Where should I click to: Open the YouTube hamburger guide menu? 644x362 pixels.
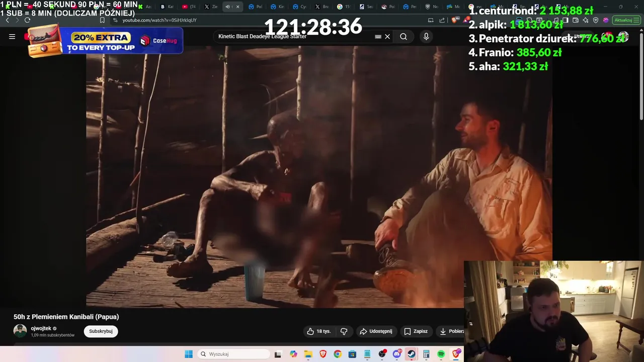pyautogui.click(x=12, y=36)
